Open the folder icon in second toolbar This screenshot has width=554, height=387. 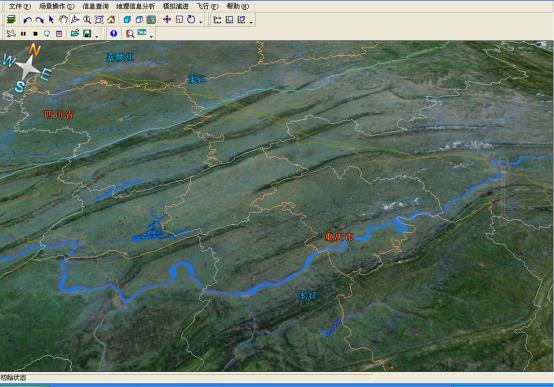click(75, 34)
